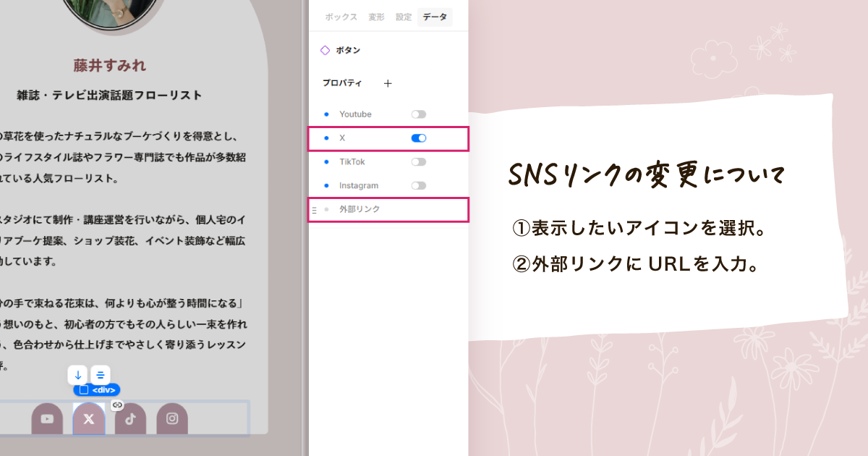Click the drag handle beside 外部リンク

tap(314, 209)
